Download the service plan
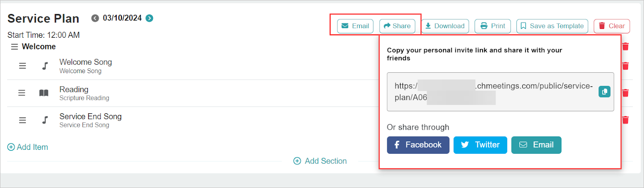 click(x=445, y=26)
